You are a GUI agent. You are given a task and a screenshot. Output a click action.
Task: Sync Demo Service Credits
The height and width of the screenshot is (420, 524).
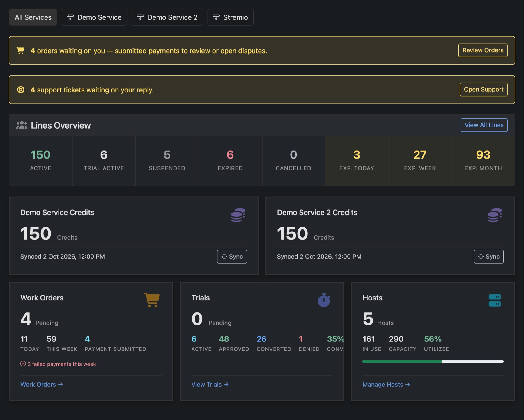pos(232,257)
